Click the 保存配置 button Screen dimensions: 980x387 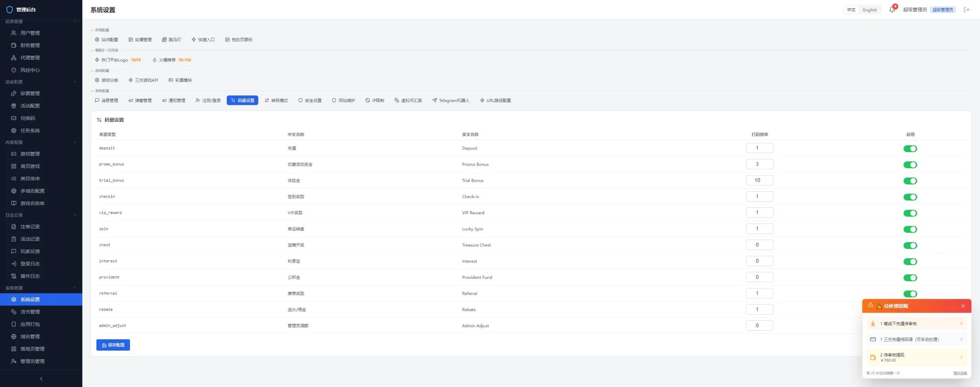(113, 345)
